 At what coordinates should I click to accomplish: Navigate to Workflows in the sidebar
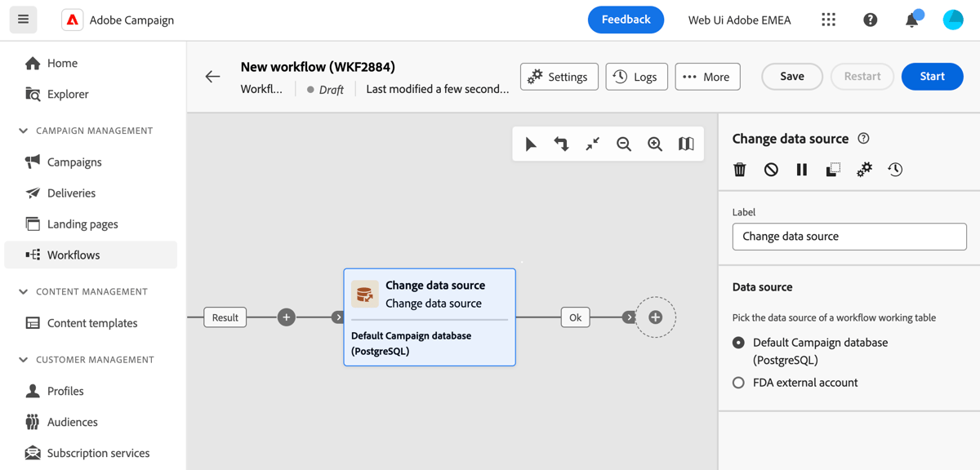click(x=73, y=255)
